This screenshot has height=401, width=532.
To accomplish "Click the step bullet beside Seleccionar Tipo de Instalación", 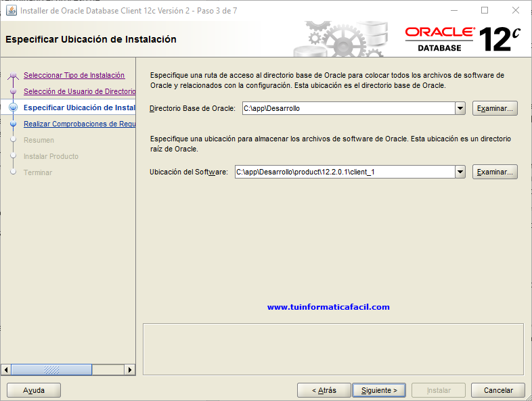I will [14, 75].
